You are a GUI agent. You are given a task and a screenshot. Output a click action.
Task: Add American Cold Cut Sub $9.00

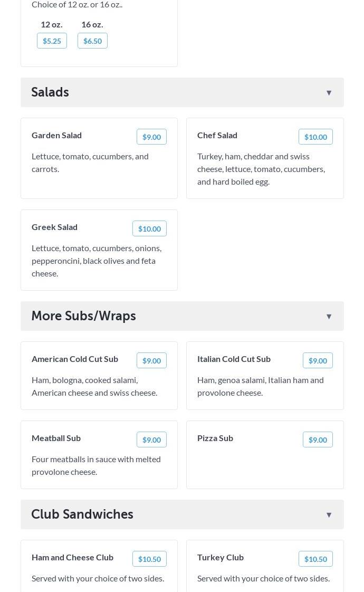pyautogui.click(x=151, y=361)
